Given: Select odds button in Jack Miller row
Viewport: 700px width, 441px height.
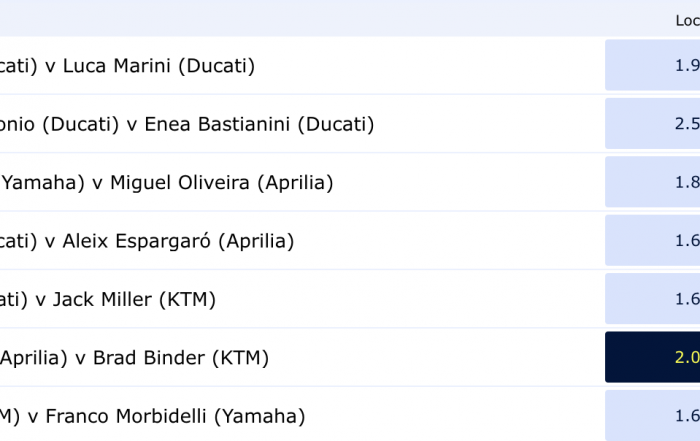Looking at the screenshot, I should (x=652, y=298).
